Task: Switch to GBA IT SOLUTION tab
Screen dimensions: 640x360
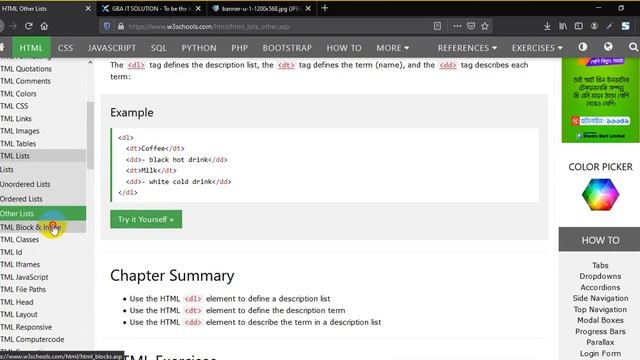Action: (x=152, y=8)
